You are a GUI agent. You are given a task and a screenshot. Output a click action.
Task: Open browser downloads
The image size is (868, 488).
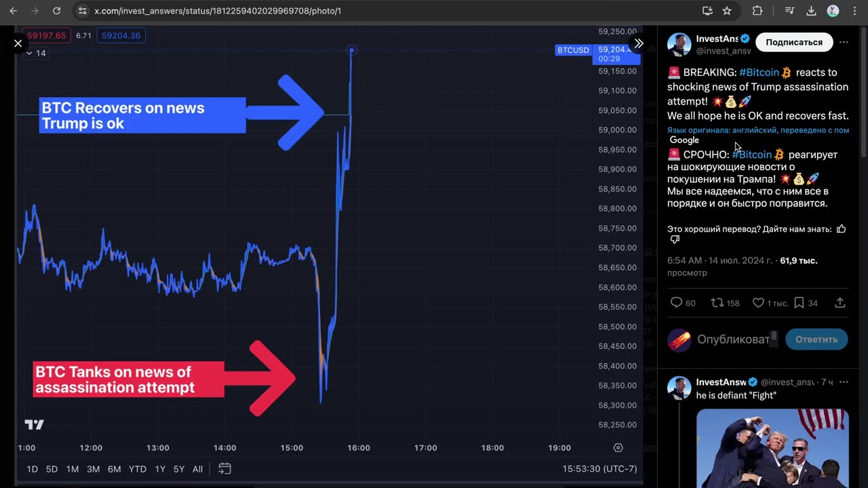click(x=811, y=11)
